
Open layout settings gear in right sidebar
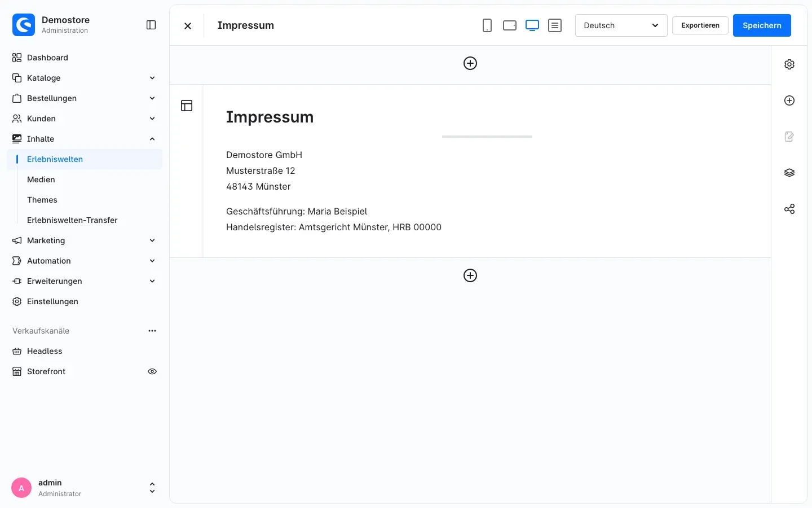pyautogui.click(x=789, y=64)
